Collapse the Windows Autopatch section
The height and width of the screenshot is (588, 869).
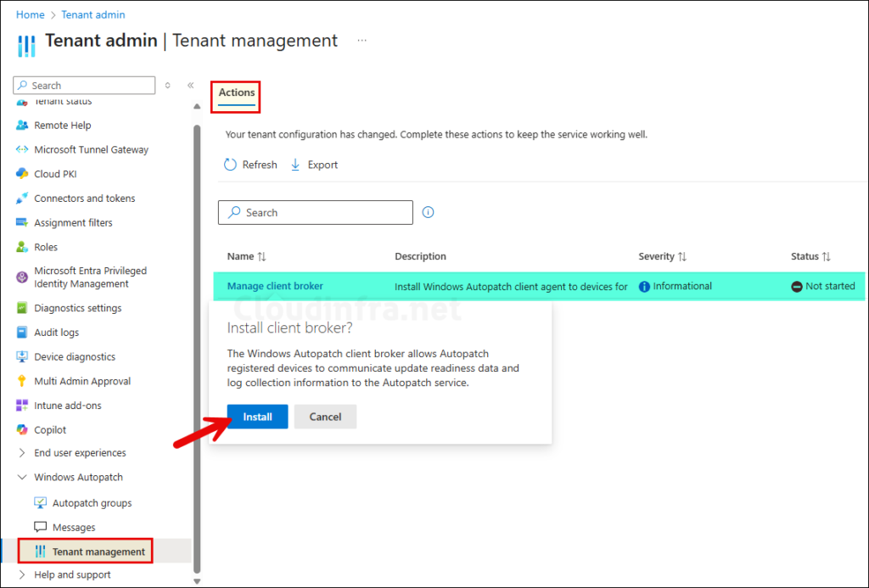[22, 478]
